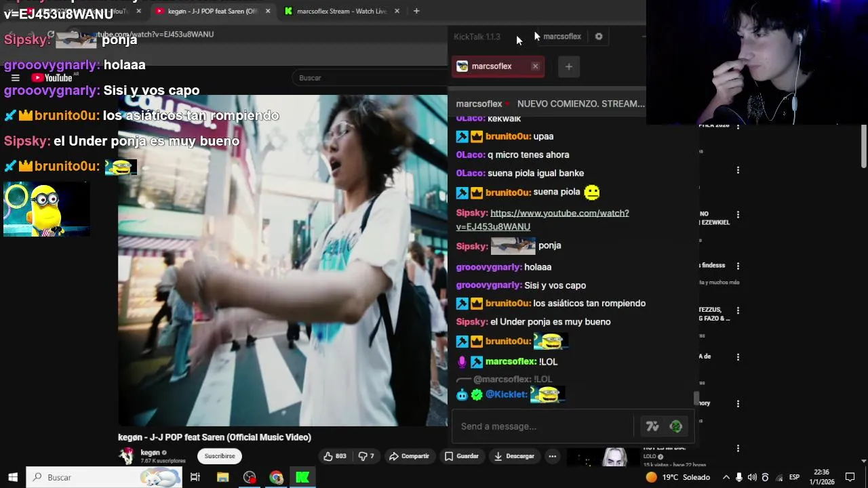
Task: Click the @Kicklet bot username
Action: click(x=507, y=394)
